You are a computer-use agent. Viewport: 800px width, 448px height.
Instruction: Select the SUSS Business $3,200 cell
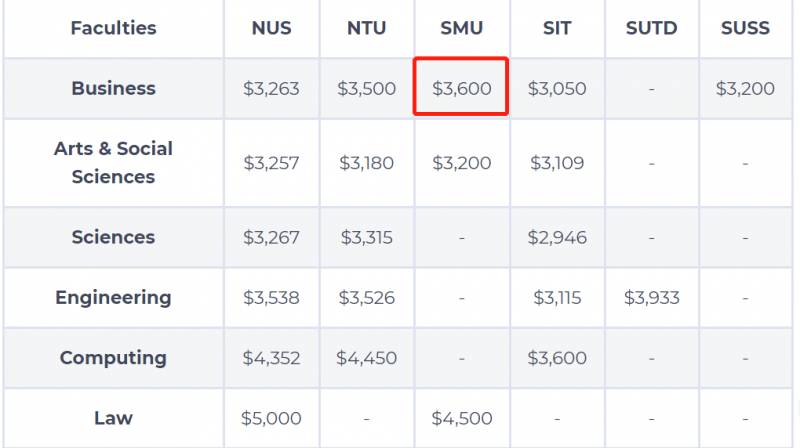coord(745,88)
